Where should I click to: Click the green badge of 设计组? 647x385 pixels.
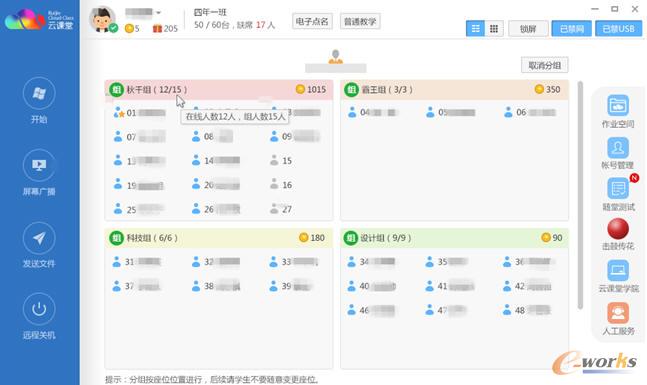pos(351,238)
